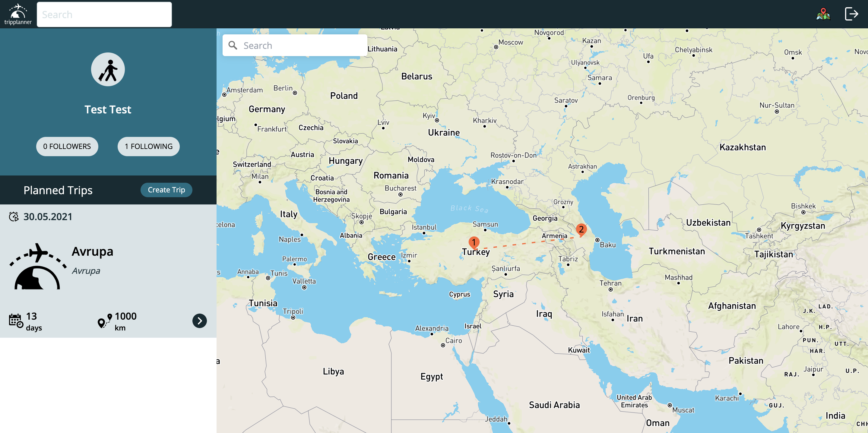Click the route distance pin icon
Screen dimensions: 868x433
point(104,321)
